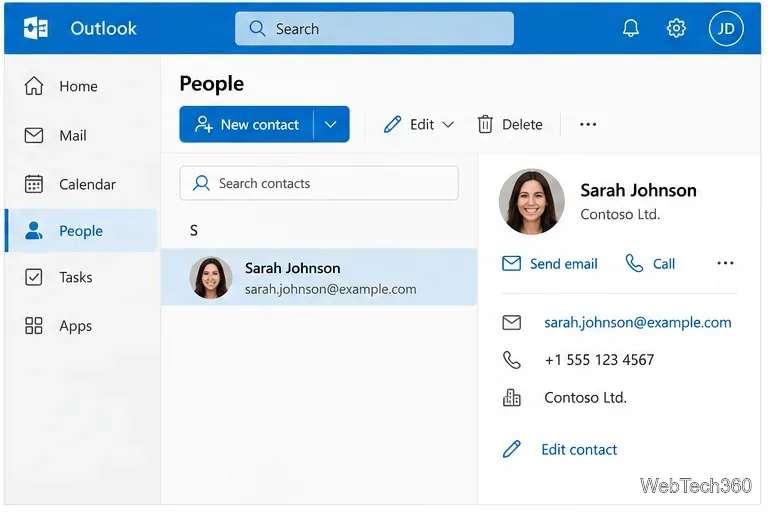Screen dimensions: 768x512
Task: Click the Call link
Action: (x=650, y=264)
